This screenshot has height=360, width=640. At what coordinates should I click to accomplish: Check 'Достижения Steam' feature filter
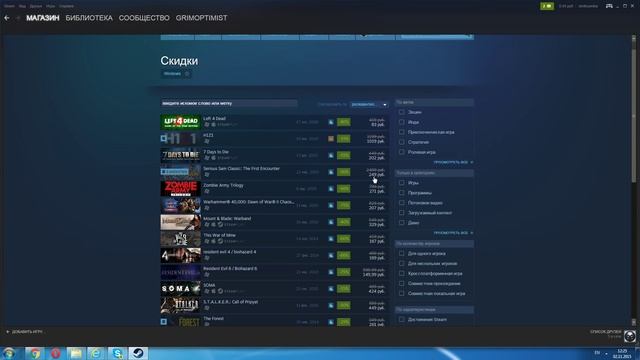(x=402, y=320)
